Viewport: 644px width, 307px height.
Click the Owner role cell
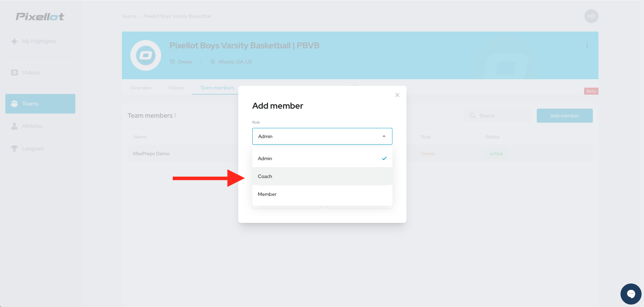[x=428, y=153]
